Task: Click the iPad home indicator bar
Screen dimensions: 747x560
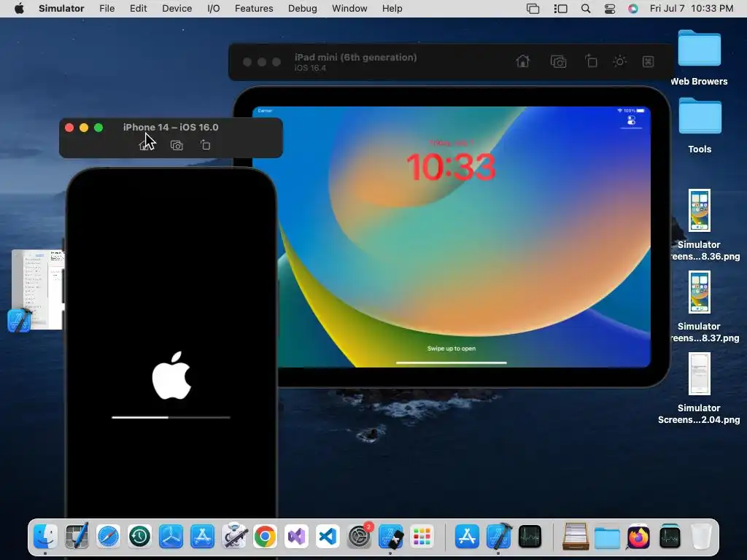Action: pyautogui.click(x=451, y=363)
